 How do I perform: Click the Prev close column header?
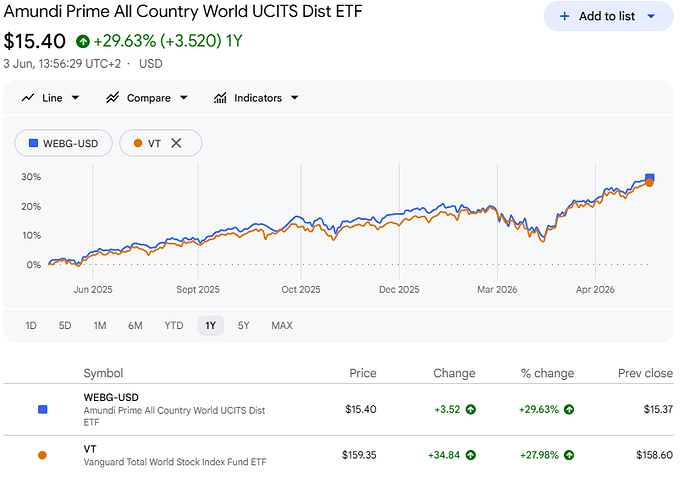coord(645,373)
